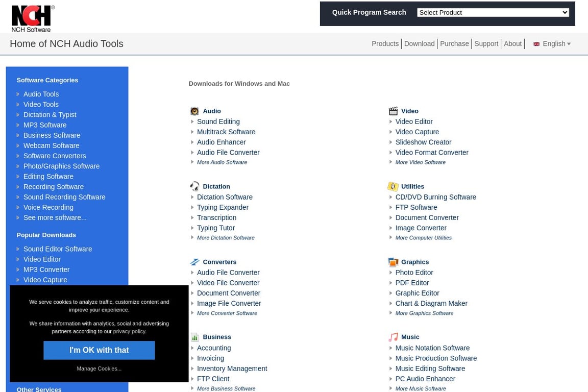Image resolution: width=588 pixels, height=392 pixels.
Task: Open Sound Recording Software category
Action: point(64,198)
